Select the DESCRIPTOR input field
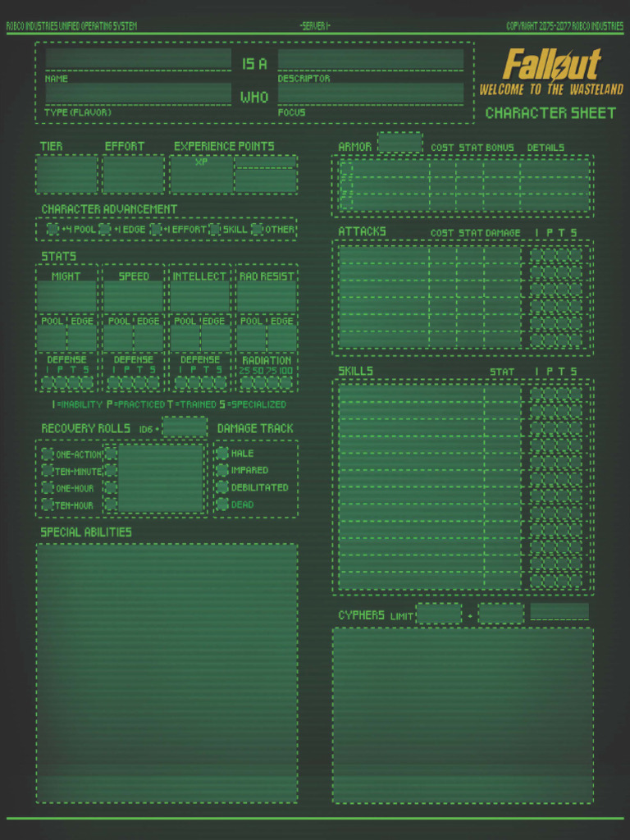Screen dimensions: 630x840 (371, 59)
